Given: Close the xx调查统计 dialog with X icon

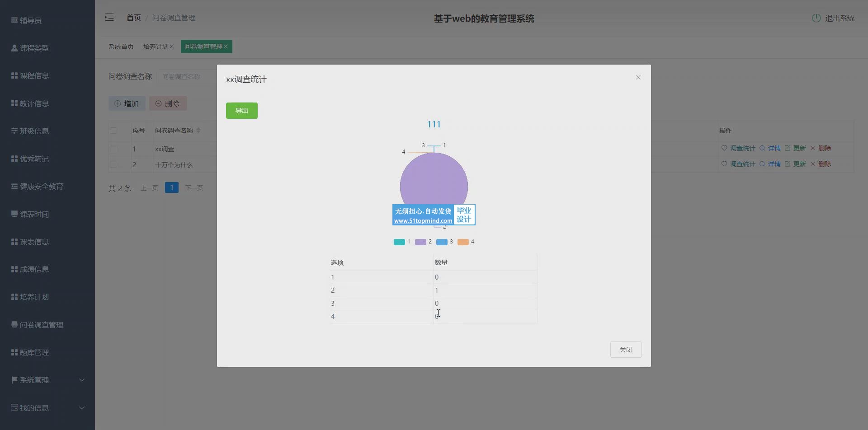Looking at the screenshot, I should [x=638, y=77].
